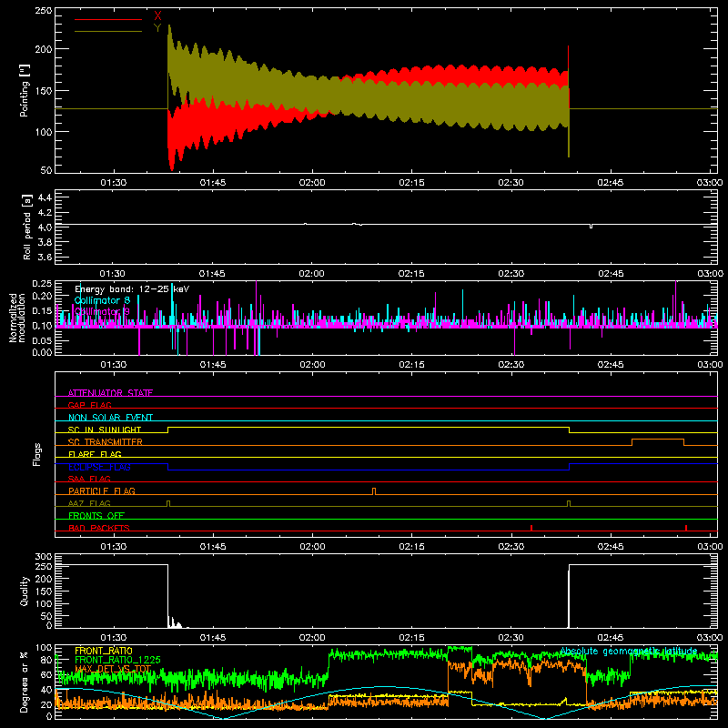
Task: Click the ATTENUATOR_STATE flag label
Action: tap(110, 393)
